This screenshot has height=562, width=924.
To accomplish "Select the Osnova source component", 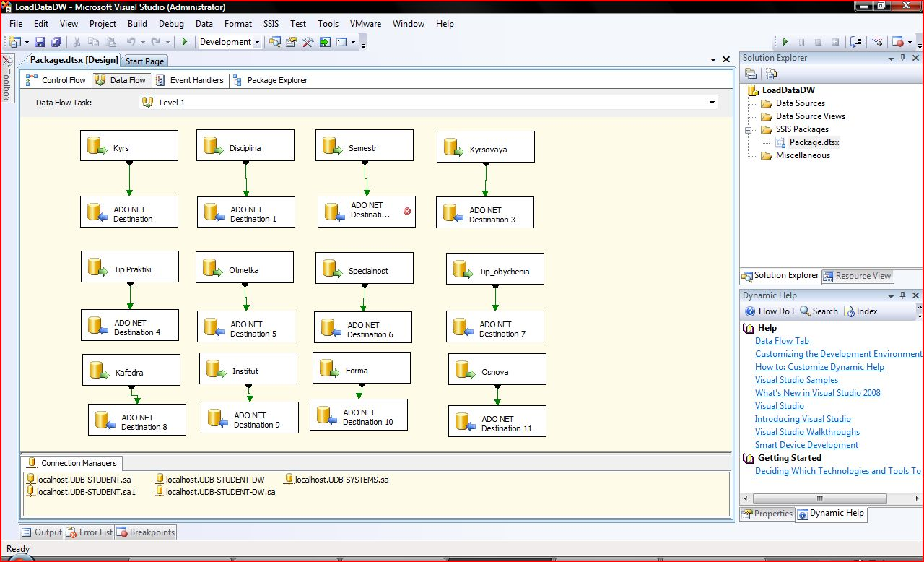I will coord(497,369).
